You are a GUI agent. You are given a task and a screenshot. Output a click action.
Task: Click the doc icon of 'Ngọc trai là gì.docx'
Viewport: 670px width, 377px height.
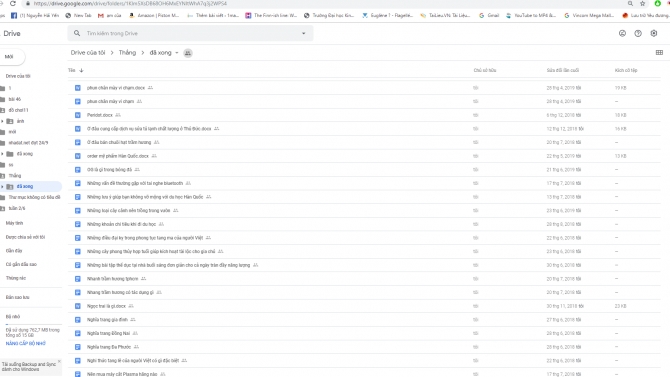click(77, 306)
